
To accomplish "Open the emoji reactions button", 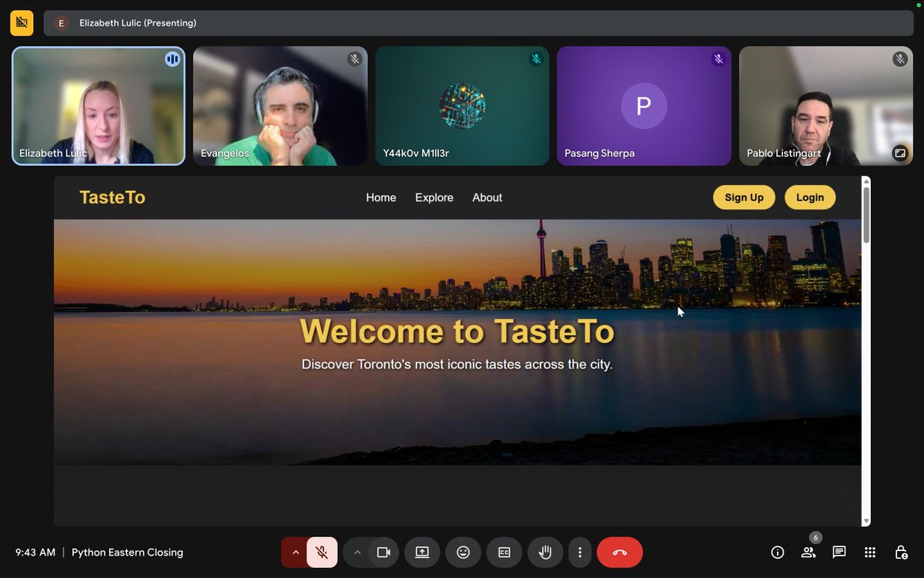I will click(463, 552).
